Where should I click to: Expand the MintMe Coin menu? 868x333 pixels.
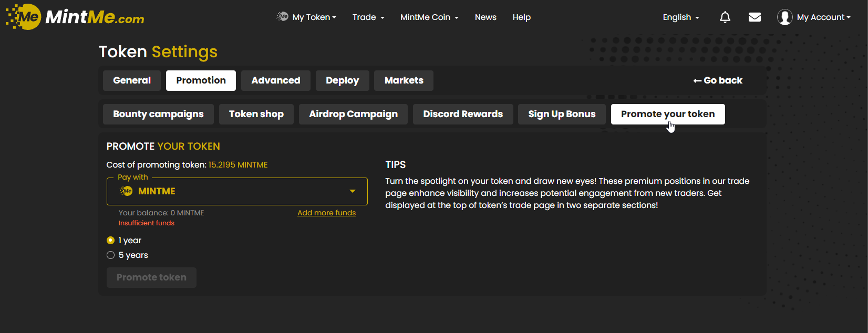[x=429, y=17]
